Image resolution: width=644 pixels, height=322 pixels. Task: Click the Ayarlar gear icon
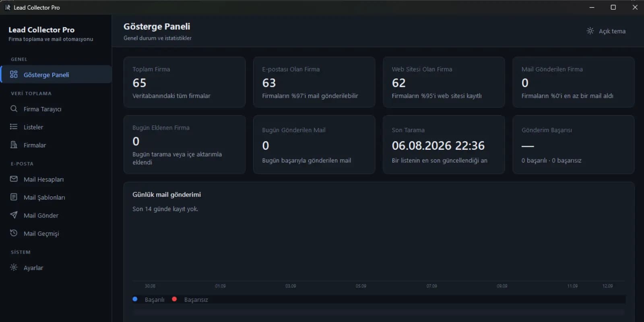[14, 268]
